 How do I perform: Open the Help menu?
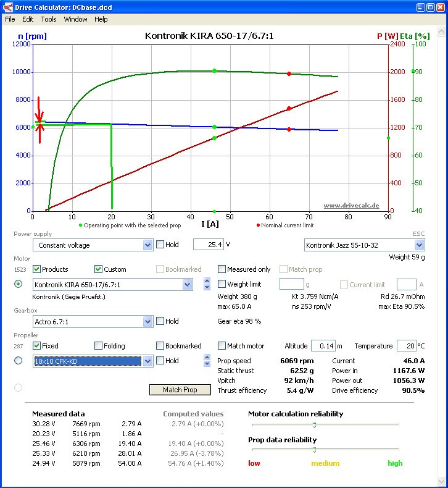coord(101,19)
